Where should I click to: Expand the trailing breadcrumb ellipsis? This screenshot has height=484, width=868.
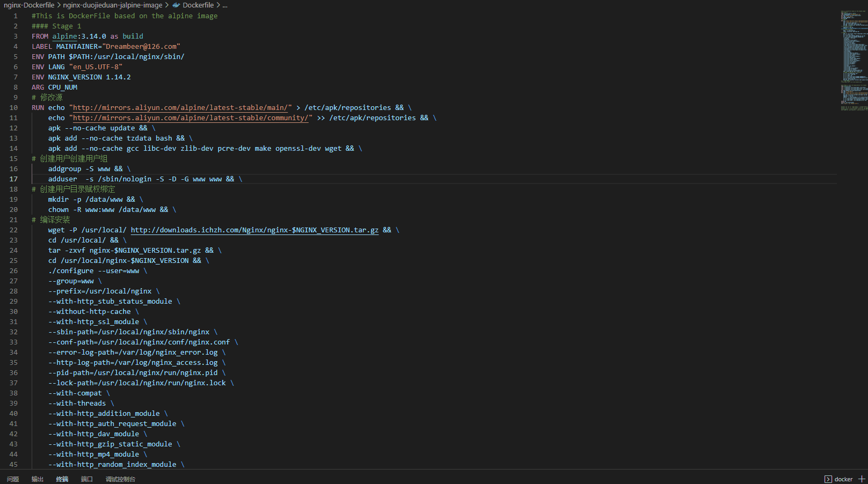click(224, 5)
